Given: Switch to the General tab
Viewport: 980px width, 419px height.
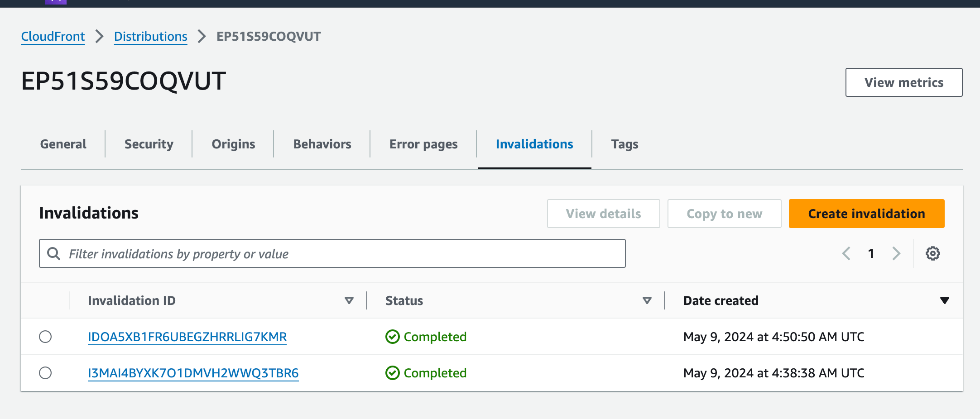Looking at the screenshot, I should [63, 144].
